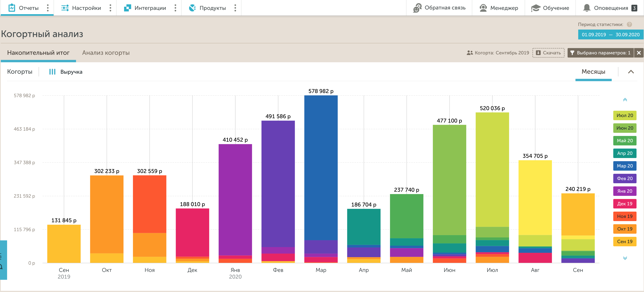Click the Янв bar 410 452 р
The height and width of the screenshot is (292, 644).
pyautogui.click(x=235, y=200)
